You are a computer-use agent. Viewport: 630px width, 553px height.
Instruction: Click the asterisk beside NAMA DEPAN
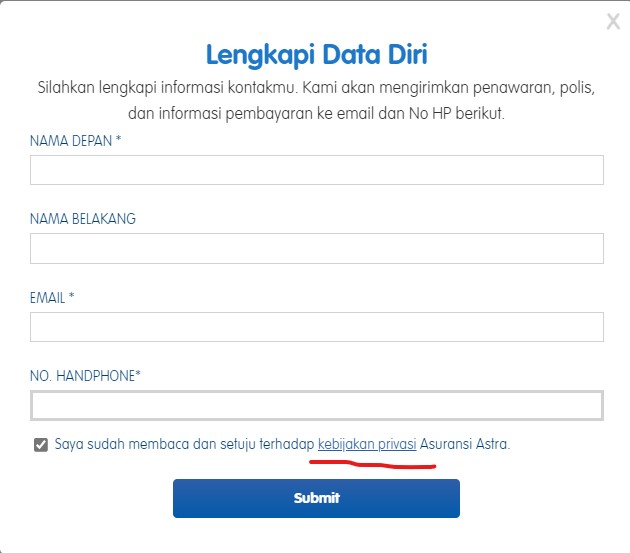[x=118, y=139]
